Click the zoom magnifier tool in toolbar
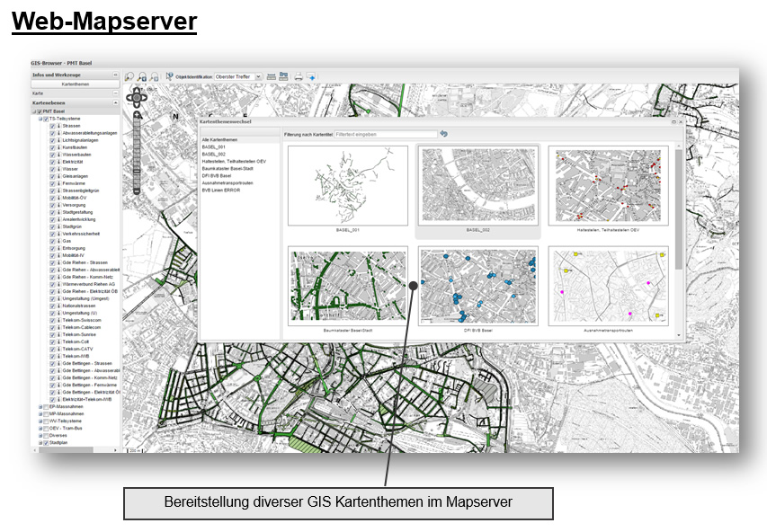 click(x=129, y=77)
